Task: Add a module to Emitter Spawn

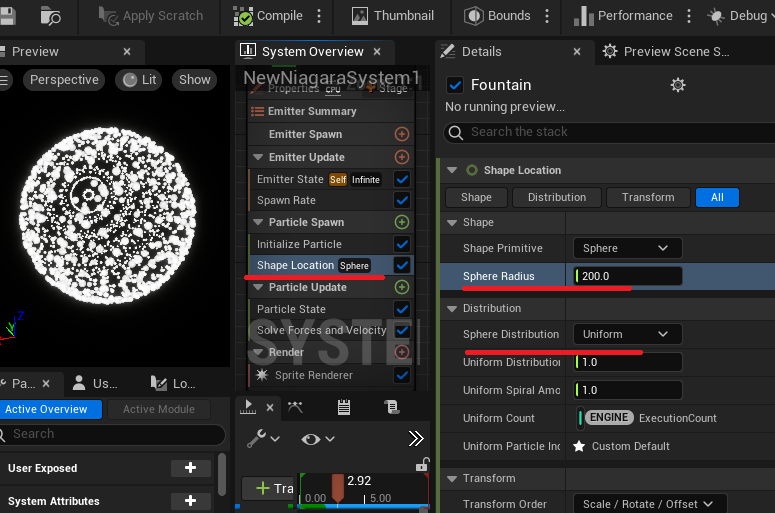Action: coord(402,134)
